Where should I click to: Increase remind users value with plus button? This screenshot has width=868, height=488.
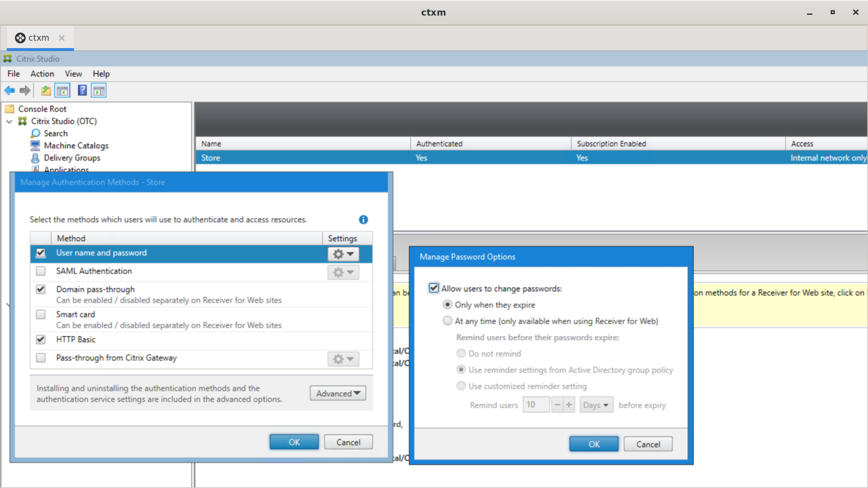[569, 405]
